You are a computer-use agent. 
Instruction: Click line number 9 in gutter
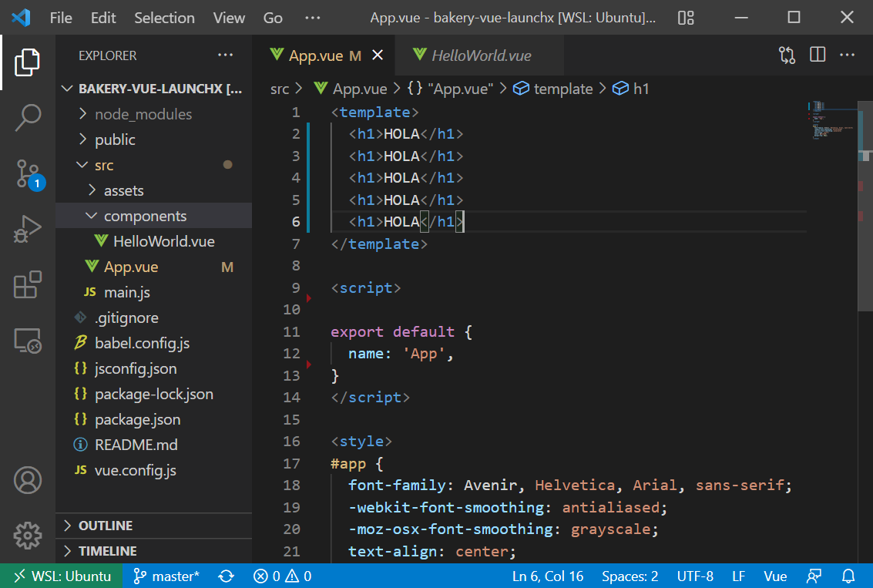pyautogui.click(x=296, y=288)
